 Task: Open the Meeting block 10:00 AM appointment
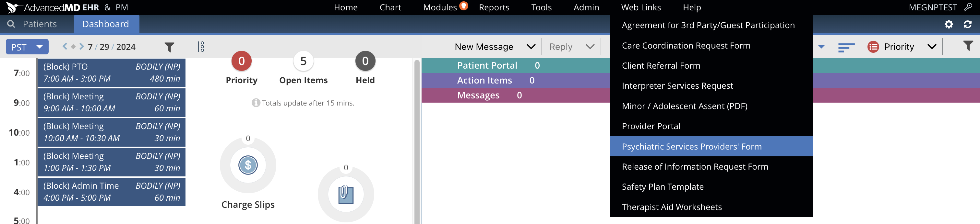point(112,132)
